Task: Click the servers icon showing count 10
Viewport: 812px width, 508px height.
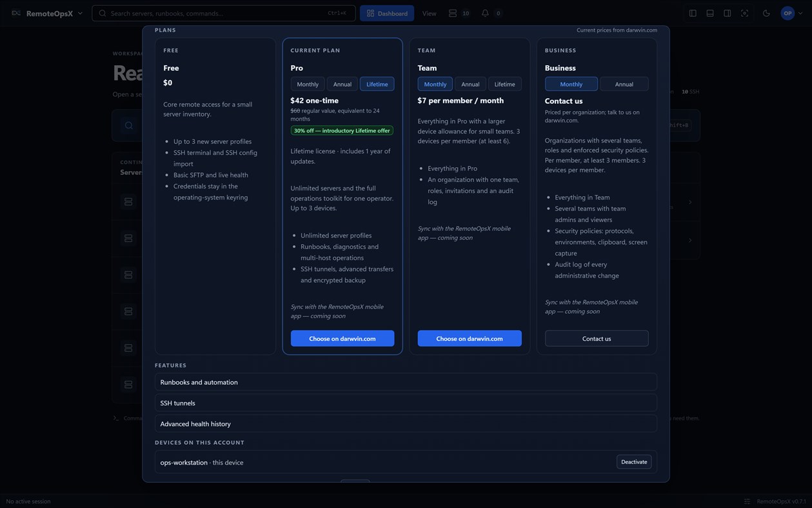Action: pos(453,13)
